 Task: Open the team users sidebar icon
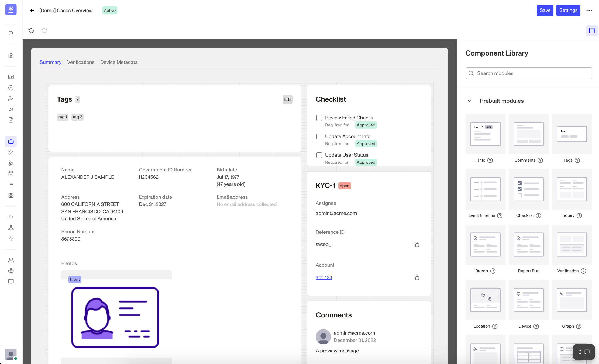[x=11, y=260]
